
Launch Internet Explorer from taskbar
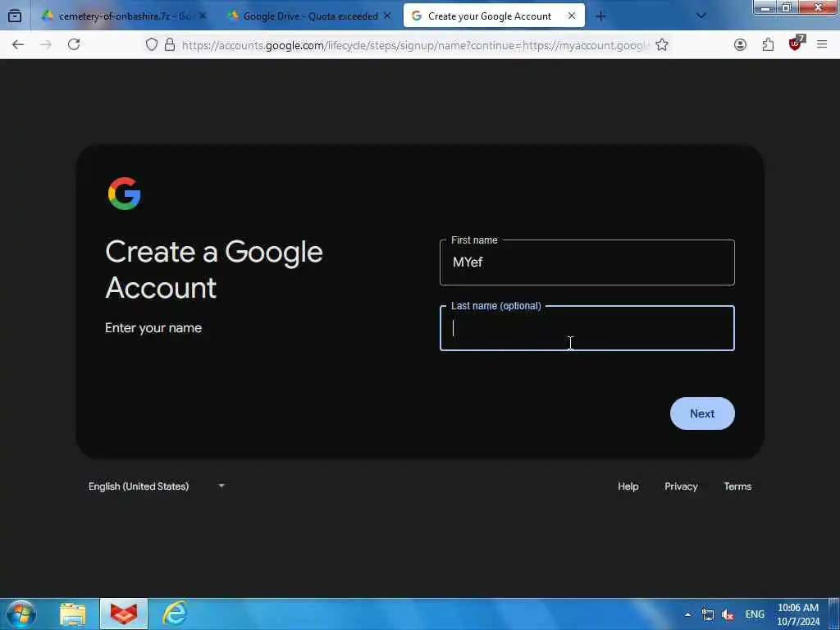click(175, 614)
